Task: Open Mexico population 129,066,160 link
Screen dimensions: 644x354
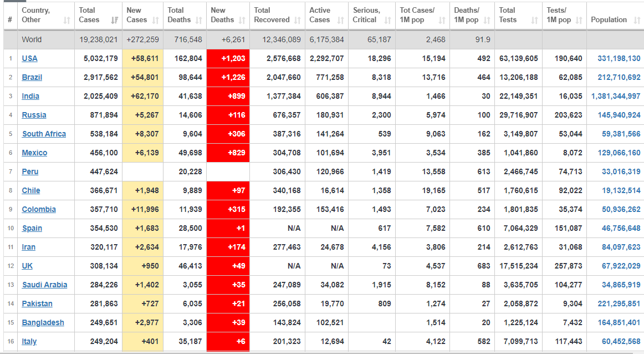Action: coord(619,153)
